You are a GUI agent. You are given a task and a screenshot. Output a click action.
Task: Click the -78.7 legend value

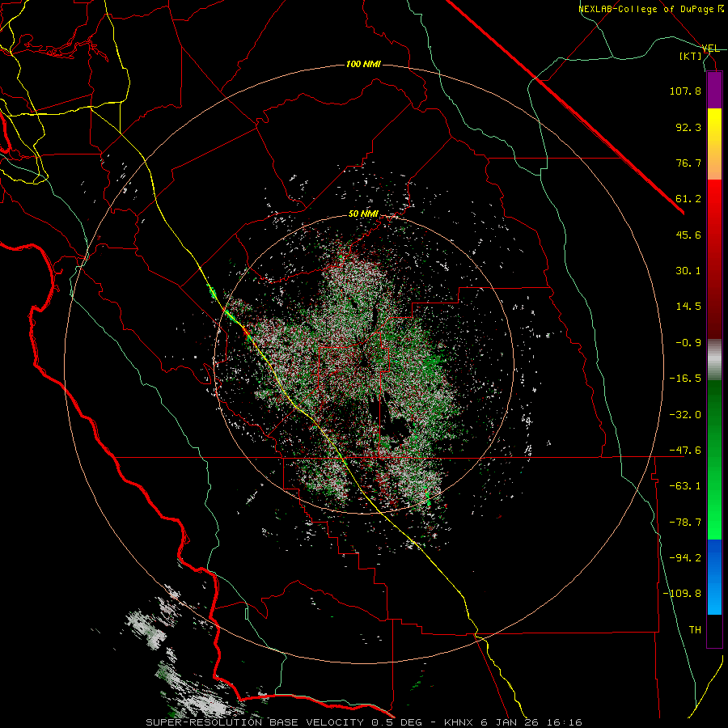tap(685, 523)
